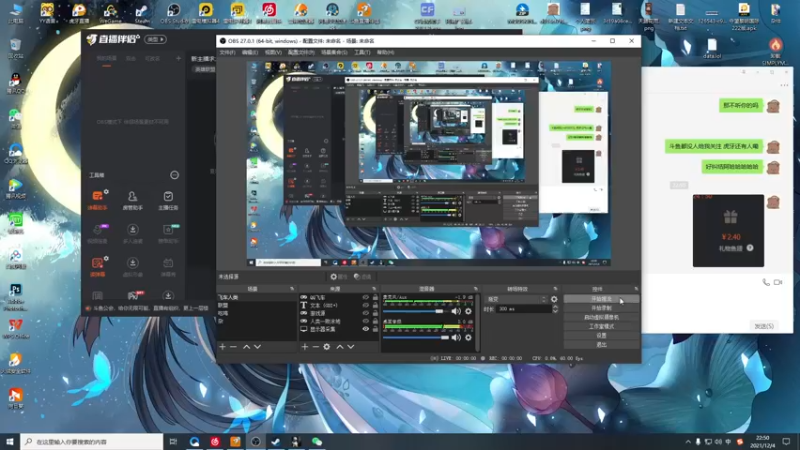The image size is (800, 450).
Task: Open the Tools menu in OBS
Action: (x=362, y=53)
